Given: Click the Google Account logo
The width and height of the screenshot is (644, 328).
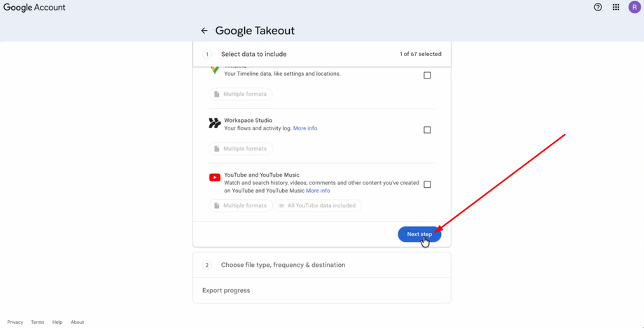Looking at the screenshot, I should pos(34,8).
